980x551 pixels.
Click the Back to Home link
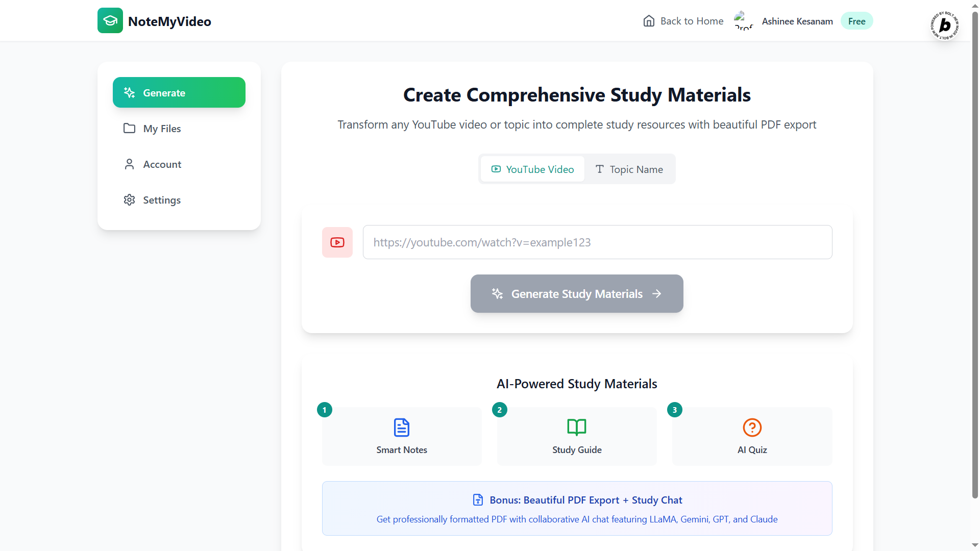[x=692, y=21]
